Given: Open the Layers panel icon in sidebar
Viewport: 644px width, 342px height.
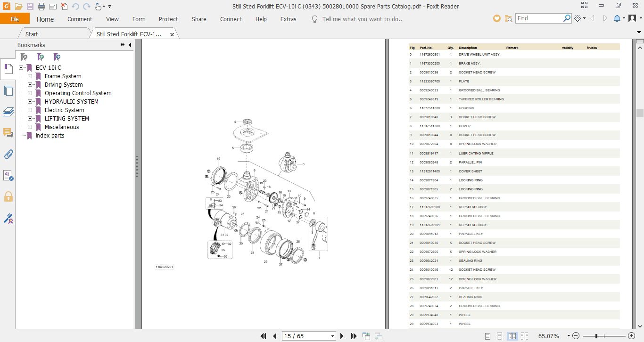Looking at the screenshot, I should point(8,112).
